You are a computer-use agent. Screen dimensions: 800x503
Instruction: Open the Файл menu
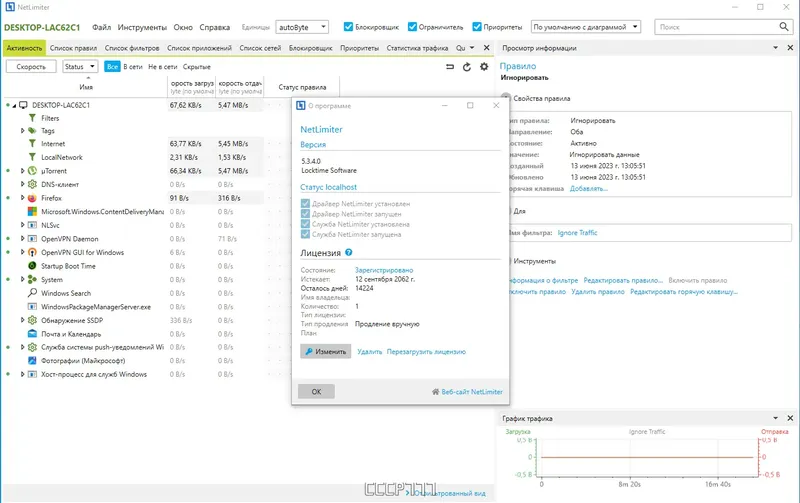click(102, 27)
